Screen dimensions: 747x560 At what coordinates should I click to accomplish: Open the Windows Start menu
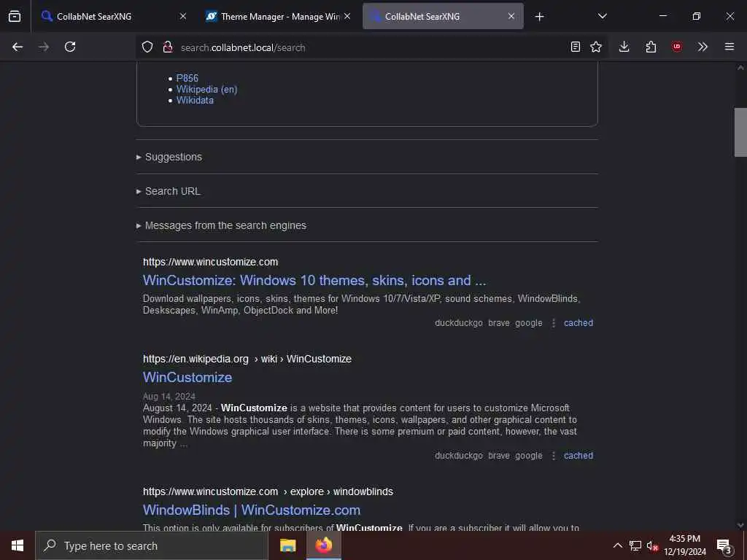18,545
